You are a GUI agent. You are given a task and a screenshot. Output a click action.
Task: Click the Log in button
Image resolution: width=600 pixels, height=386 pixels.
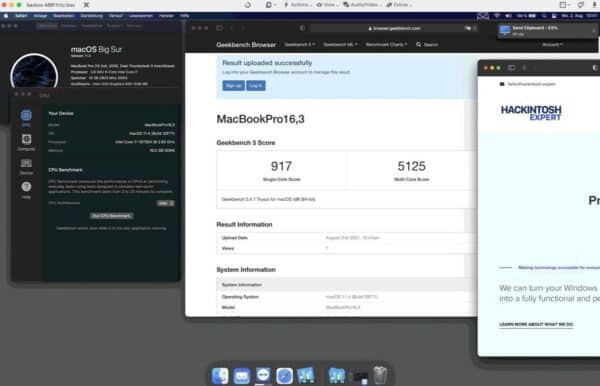click(x=256, y=85)
